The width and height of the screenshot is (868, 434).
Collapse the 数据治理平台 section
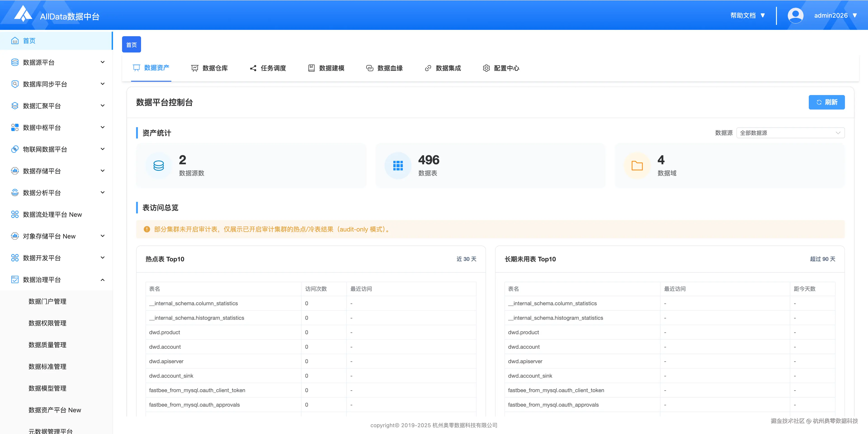coord(102,280)
